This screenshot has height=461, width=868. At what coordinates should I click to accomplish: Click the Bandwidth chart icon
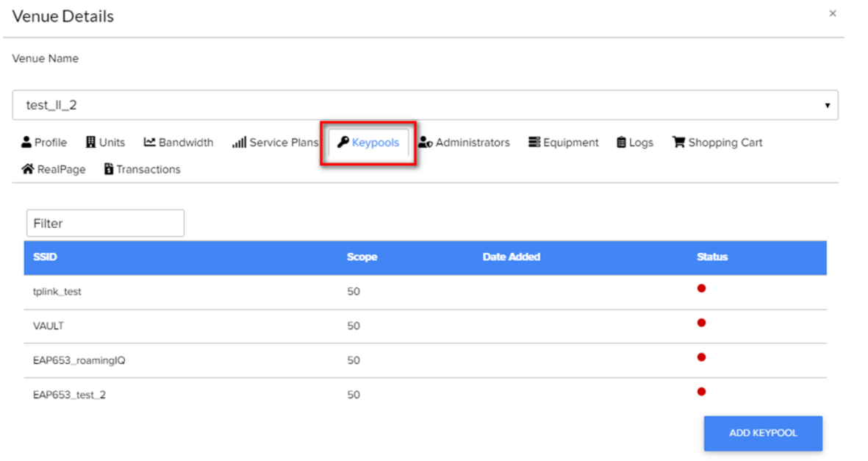pyautogui.click(x=150, y=143)
